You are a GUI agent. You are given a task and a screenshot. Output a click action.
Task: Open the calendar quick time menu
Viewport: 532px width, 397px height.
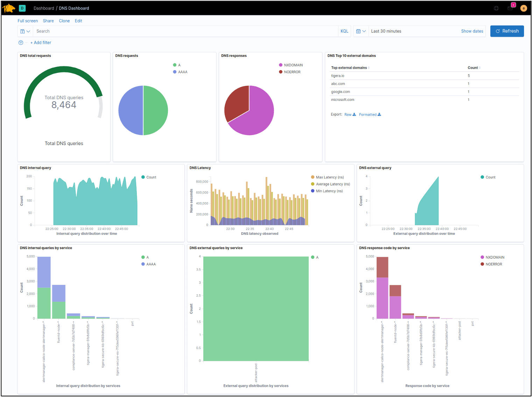pos(361,31)
